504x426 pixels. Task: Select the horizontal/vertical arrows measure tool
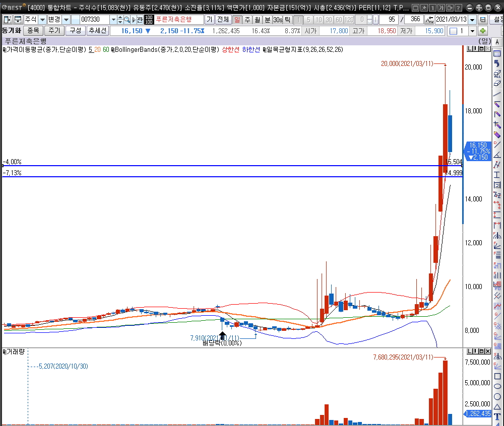[497, 204]
